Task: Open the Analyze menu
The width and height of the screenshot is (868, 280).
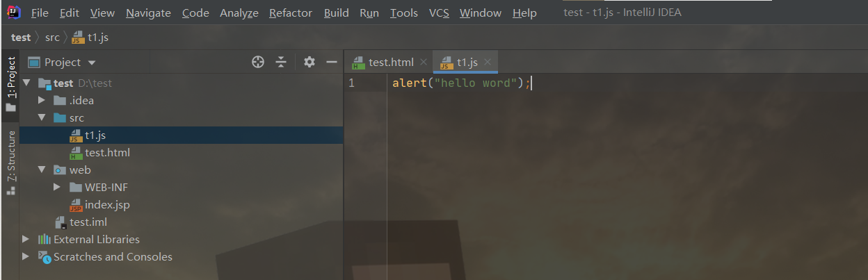Action: tap(239, 13)
